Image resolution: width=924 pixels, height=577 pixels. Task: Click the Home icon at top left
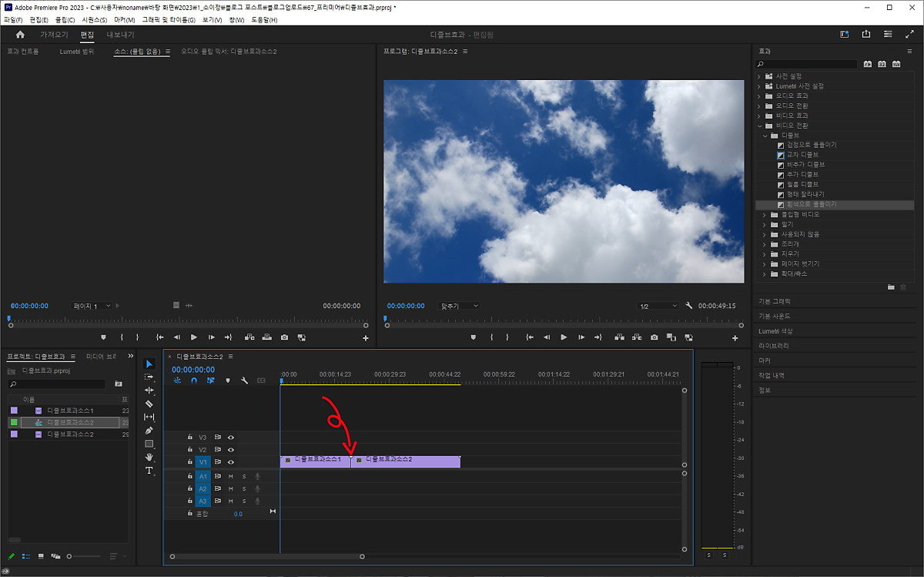pos(20,35)
